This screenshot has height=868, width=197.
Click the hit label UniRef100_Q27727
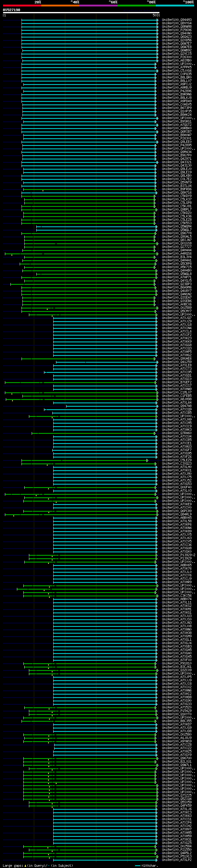click(177, 247)
